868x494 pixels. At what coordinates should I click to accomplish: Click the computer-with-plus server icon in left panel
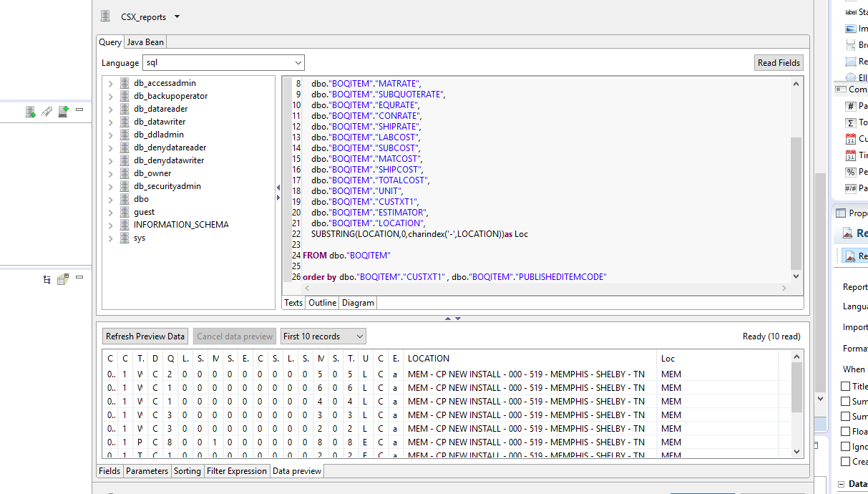coord(63,112)
